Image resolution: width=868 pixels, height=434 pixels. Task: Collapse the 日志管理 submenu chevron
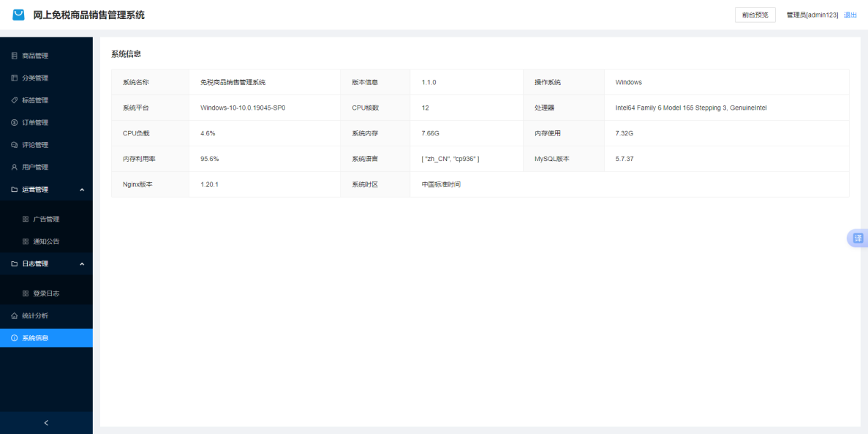tap(82, 263)
